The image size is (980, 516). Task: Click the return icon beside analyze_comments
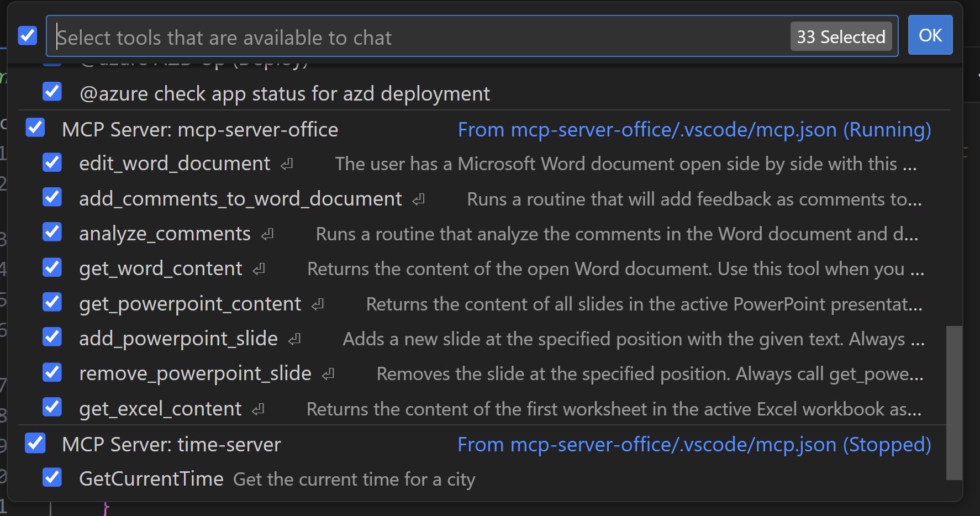tap(267, 234)
